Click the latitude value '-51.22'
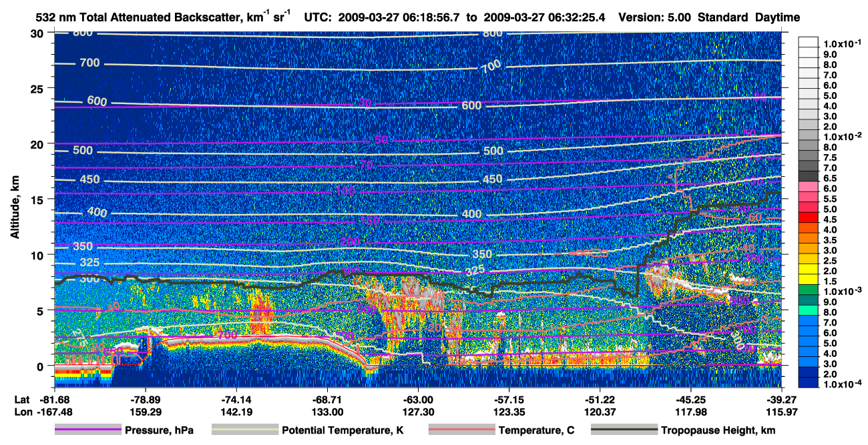The height and width of the screenshot is (445, 868). pos(600,399)
